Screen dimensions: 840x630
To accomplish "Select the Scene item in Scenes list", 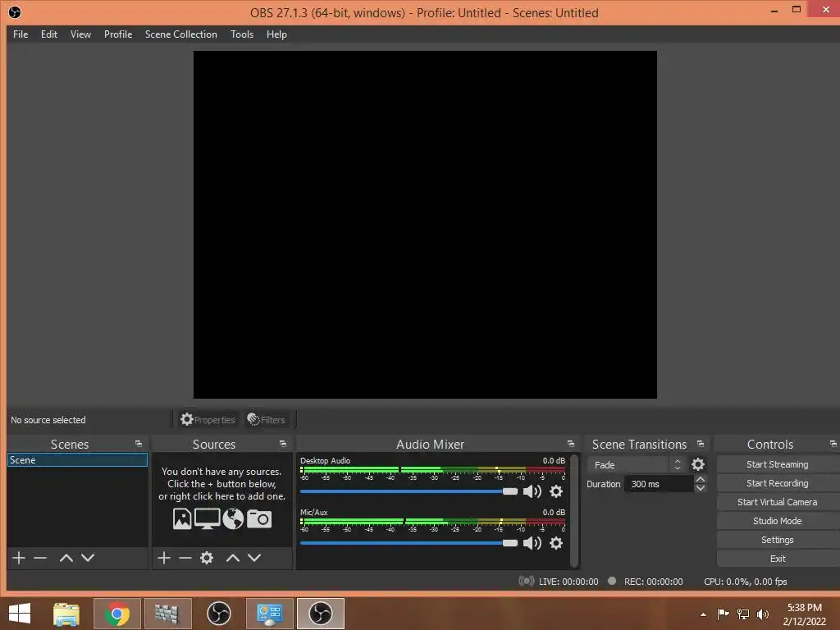I will click(x=77, y=460).
